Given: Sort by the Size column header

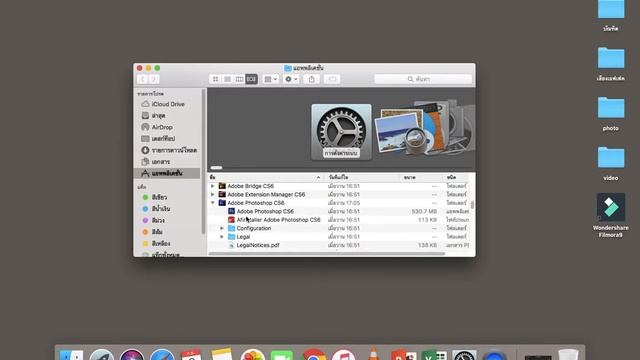Looking at the screenshot, I should [420, 177].
